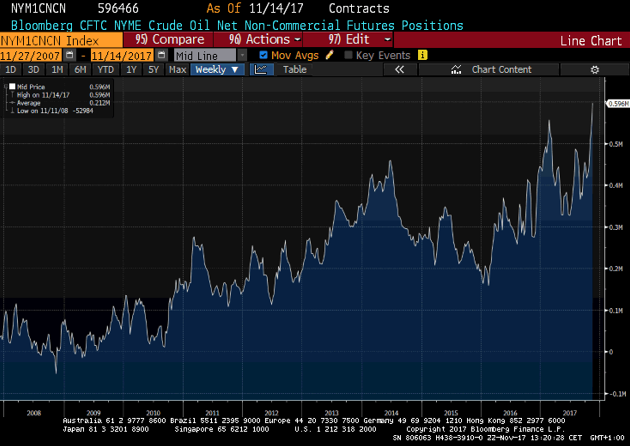
Task: Select the YTD time range
Action: tap(106, 70)
